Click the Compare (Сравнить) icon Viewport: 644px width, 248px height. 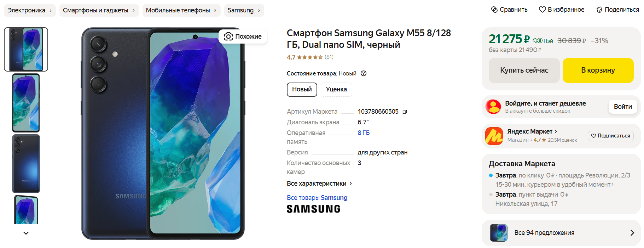coord(494,10)
